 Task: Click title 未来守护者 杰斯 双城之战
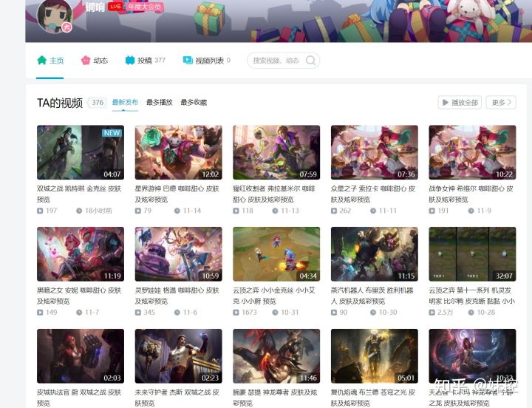177,398
